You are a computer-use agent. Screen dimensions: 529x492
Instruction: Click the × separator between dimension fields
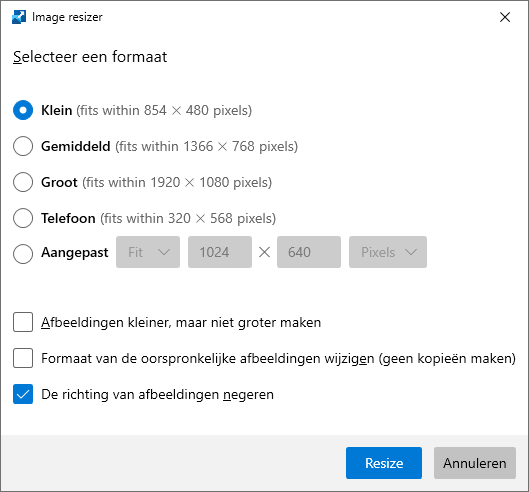coord(264,252)
